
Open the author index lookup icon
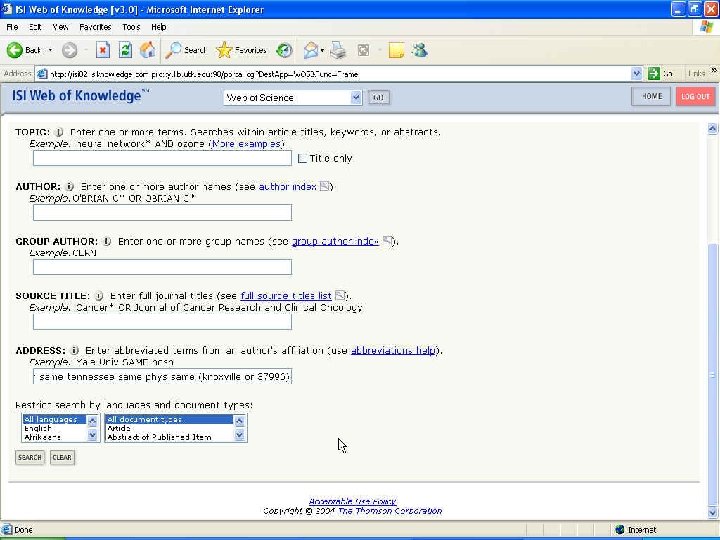tap(325, 186)
